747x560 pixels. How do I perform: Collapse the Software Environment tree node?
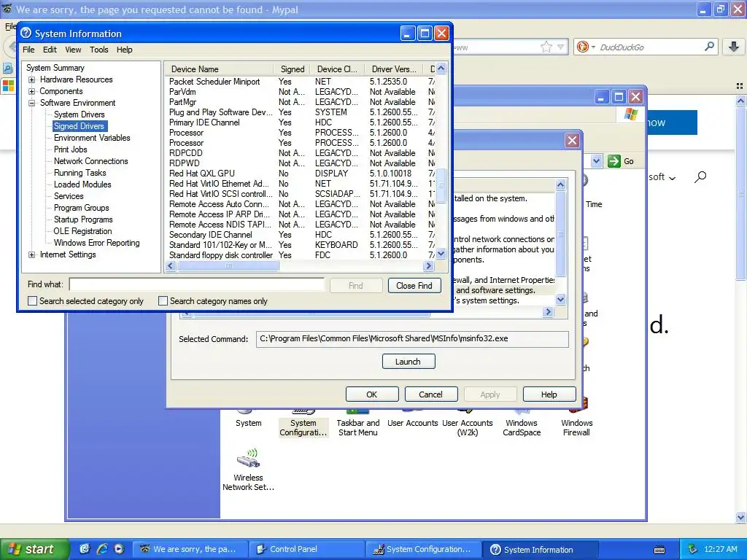32,103
